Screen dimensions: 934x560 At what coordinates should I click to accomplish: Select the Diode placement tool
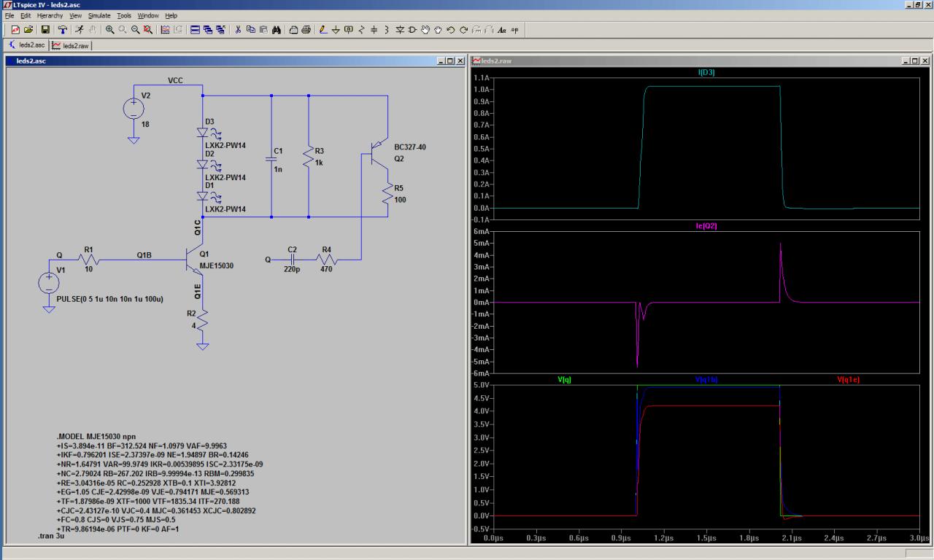[399, 30]
